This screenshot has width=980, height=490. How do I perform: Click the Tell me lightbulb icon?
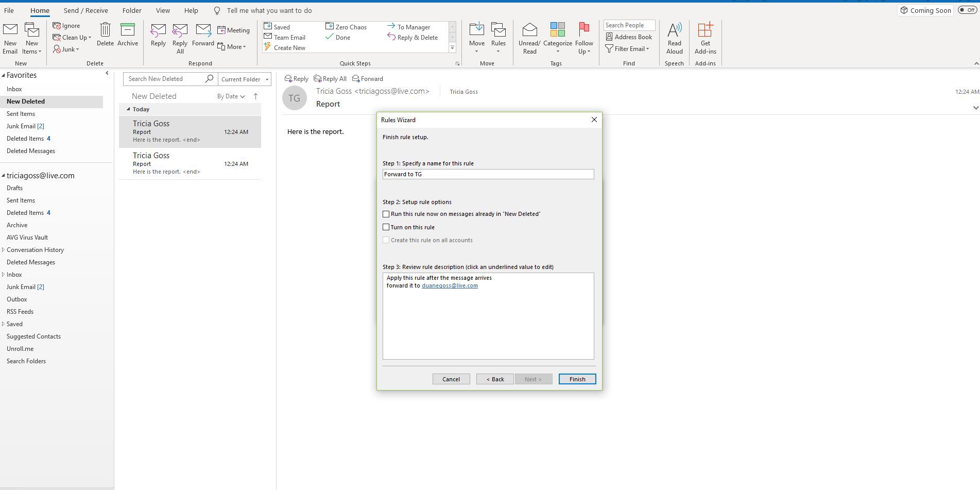click(217, 10)
